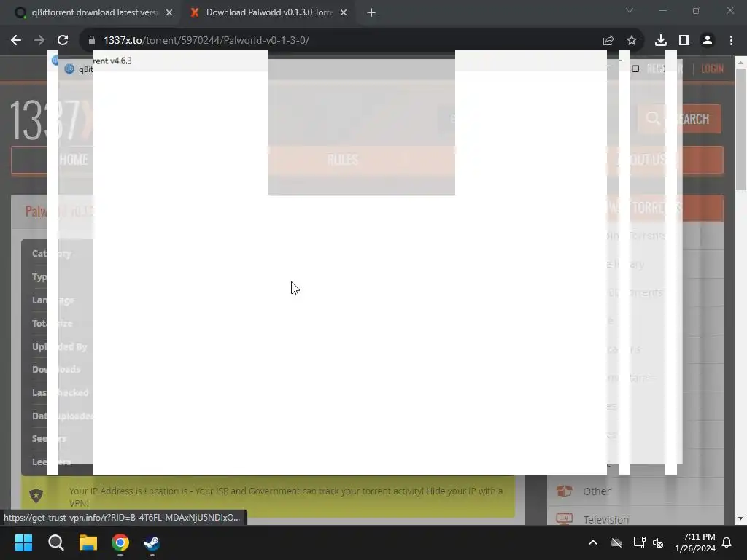Open File Explorer from taskbar
This screenshot has height=560, width=747.
(88, 542)
